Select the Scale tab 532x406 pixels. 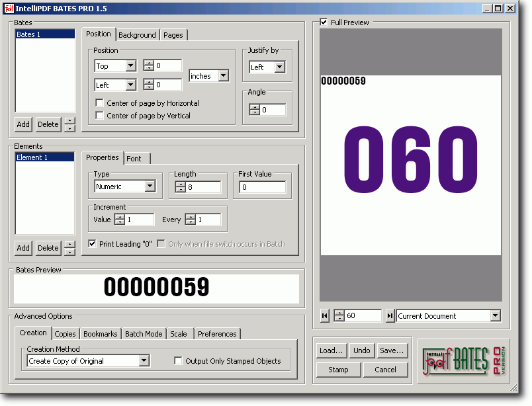pos(179,334)
